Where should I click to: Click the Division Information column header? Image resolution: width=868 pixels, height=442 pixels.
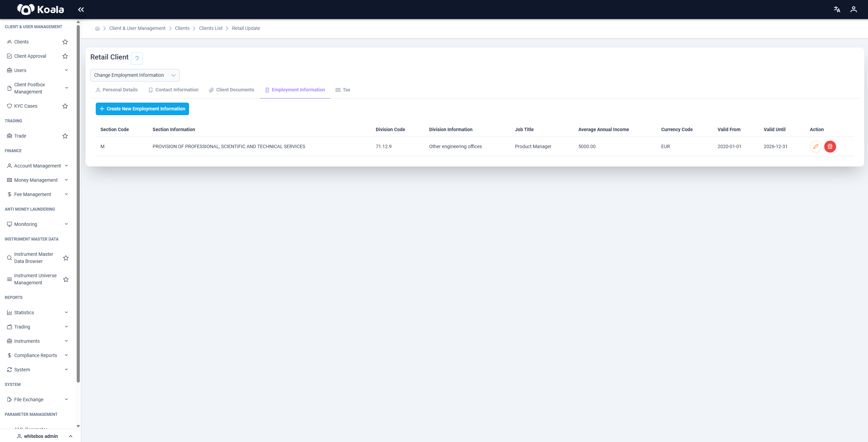click(x=450, y=129)
